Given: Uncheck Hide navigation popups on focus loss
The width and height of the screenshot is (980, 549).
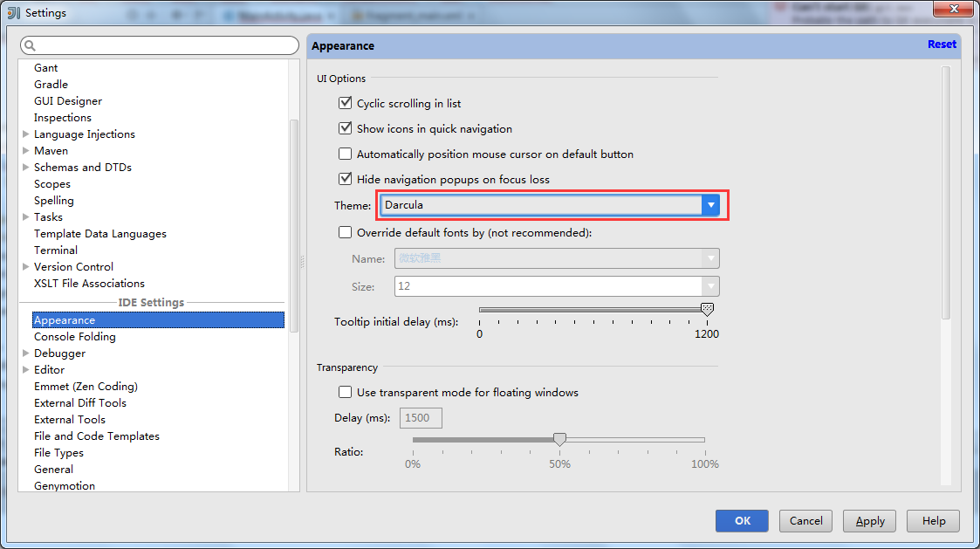Looking at the screenshot, I should click(346, 180).
